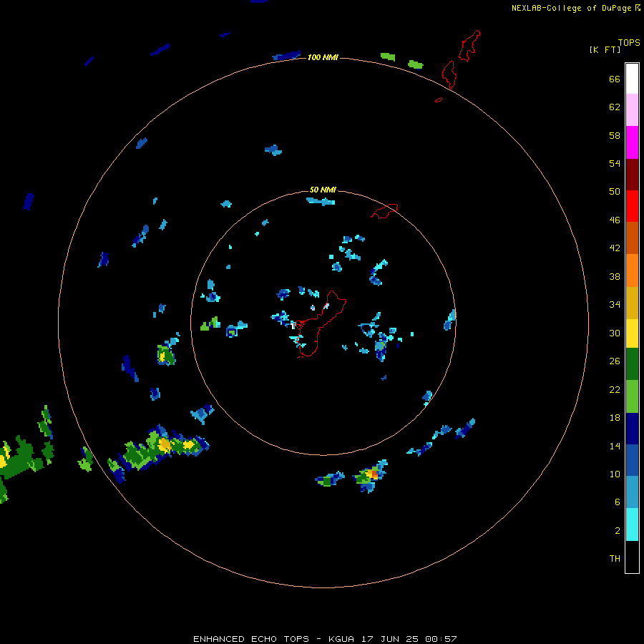Click the '62' legend value
This screenshot has height=644, width=644.
615,107
